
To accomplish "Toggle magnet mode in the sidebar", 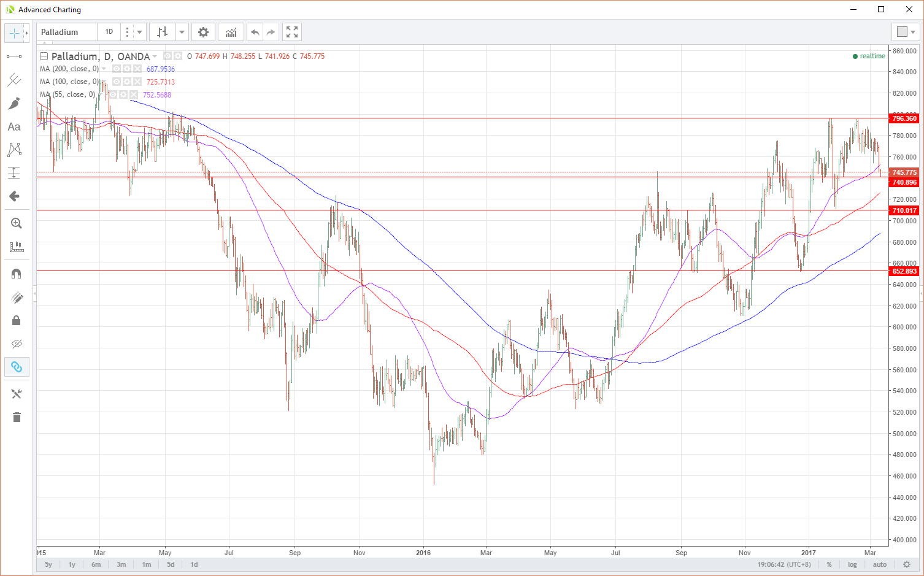I will coord(17,274).
